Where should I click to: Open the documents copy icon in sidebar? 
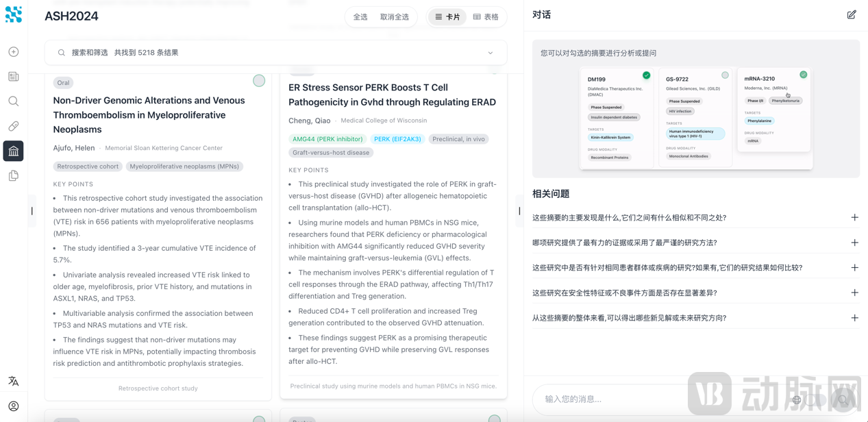pos(14,176)
